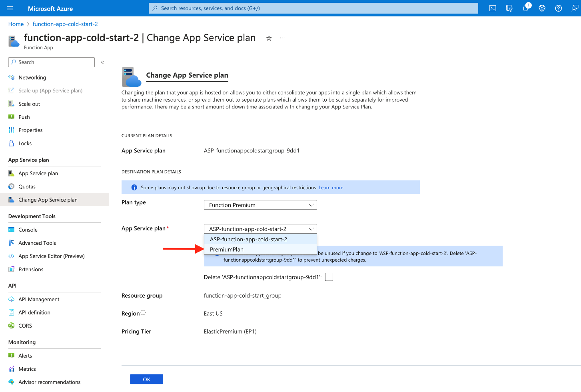The width and height of the screenshot is (581, 392).
Task: Favorite this Function App using the star icon
Action: pyautogui.click(x=269, y=38)
